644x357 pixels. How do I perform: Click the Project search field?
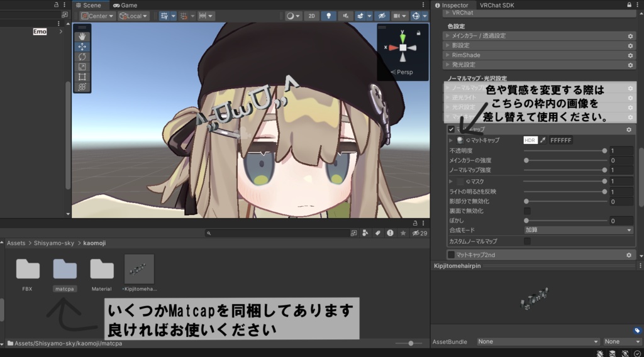(x=277, y=233)
